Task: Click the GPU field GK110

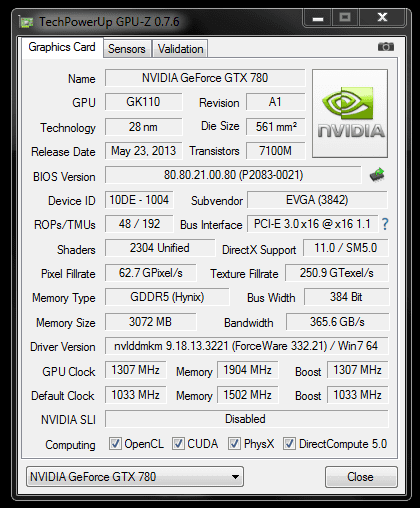Action: click(144, 102)
